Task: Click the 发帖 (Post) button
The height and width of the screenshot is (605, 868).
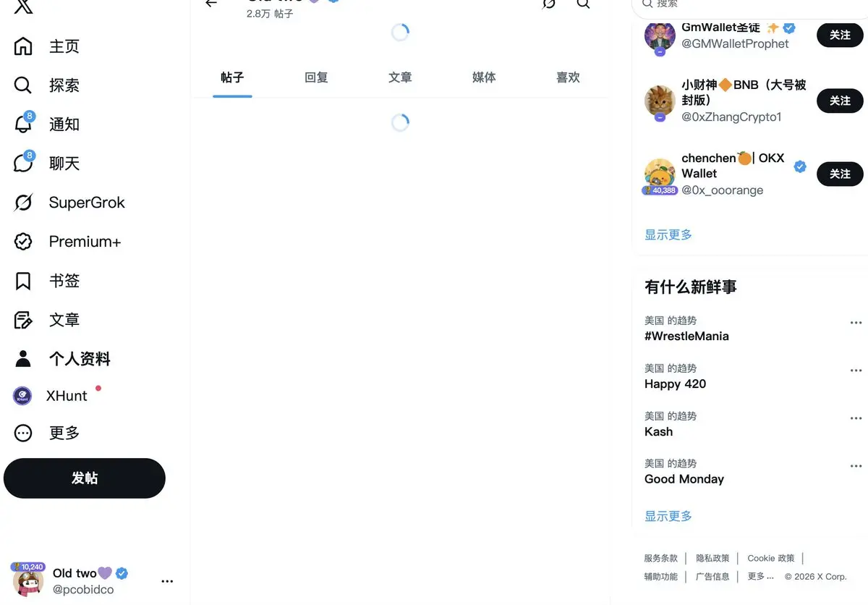Action: point(85,478)
